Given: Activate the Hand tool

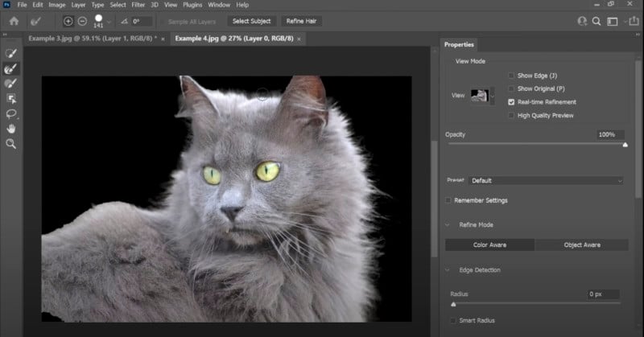Looking at the screenshot, I should pyautogui.click(x=11, y=128).
